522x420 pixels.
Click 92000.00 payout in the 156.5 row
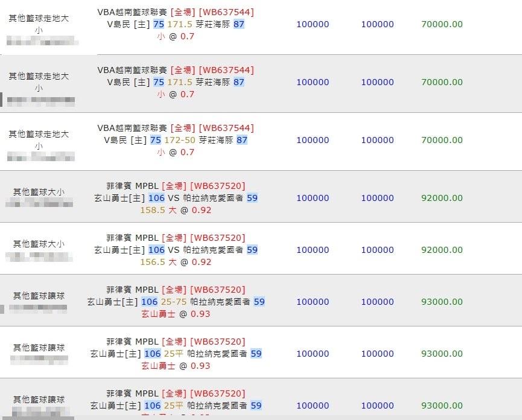pyautogui.click(x=442, y=250)
